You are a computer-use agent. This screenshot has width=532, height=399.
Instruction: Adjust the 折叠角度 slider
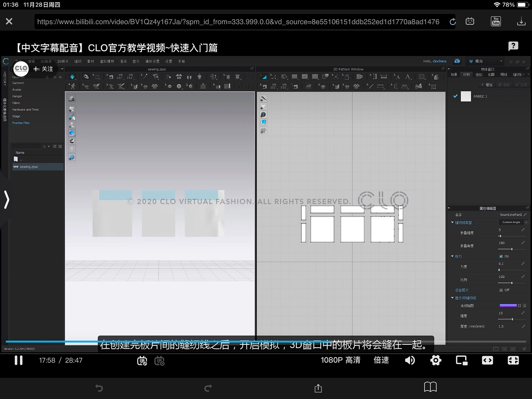[511, 249]
